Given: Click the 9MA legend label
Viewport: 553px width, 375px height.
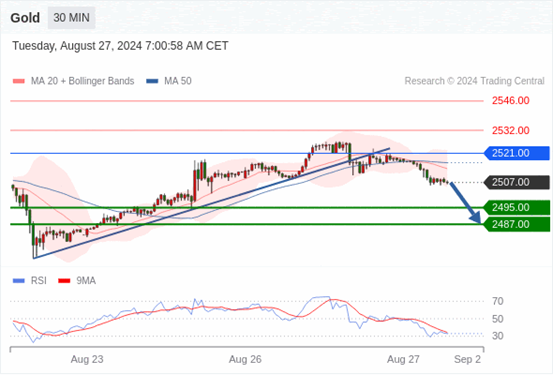Looking at the screenshot, I should pos(86,281).
